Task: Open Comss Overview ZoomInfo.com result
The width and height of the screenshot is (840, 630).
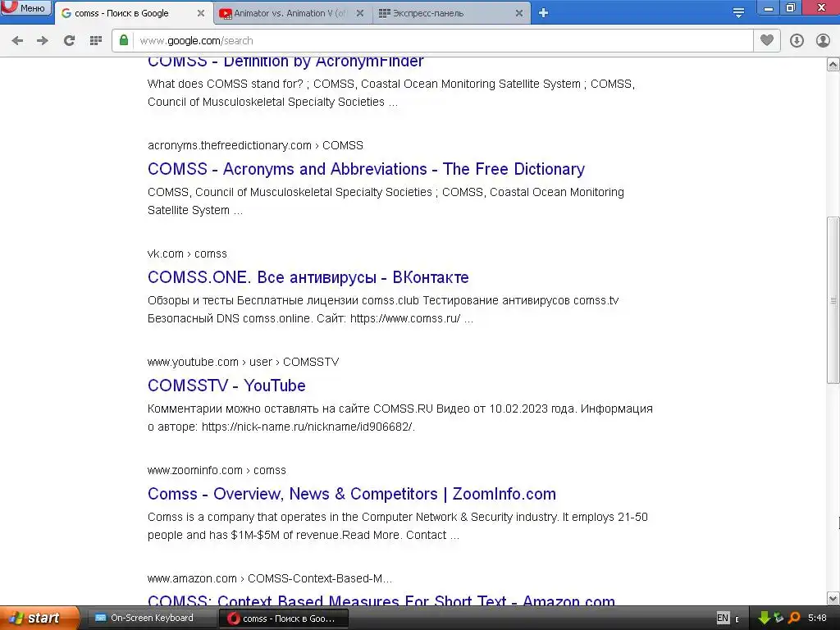Action: tap(352, 494)
